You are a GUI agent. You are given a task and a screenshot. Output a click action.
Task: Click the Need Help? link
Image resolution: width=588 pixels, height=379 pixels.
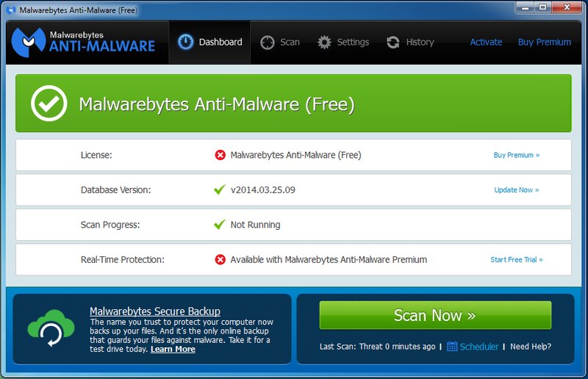[530, 347]
